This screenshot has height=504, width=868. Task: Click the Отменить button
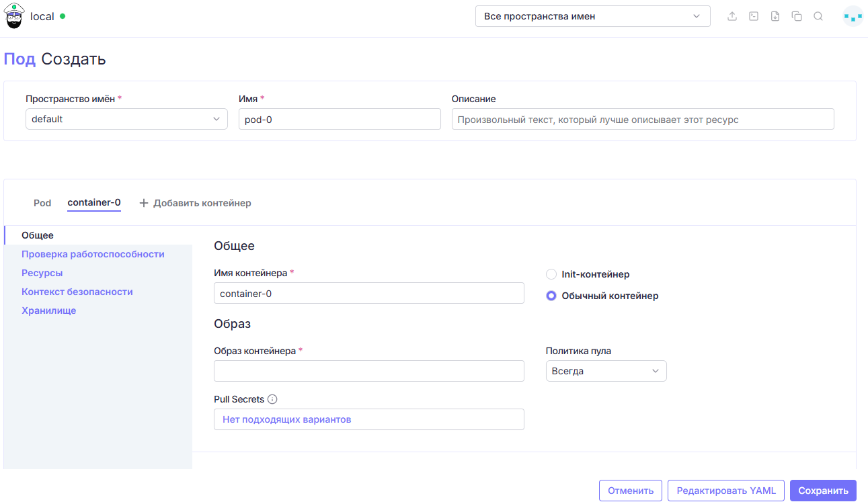[x=631, y=491]
